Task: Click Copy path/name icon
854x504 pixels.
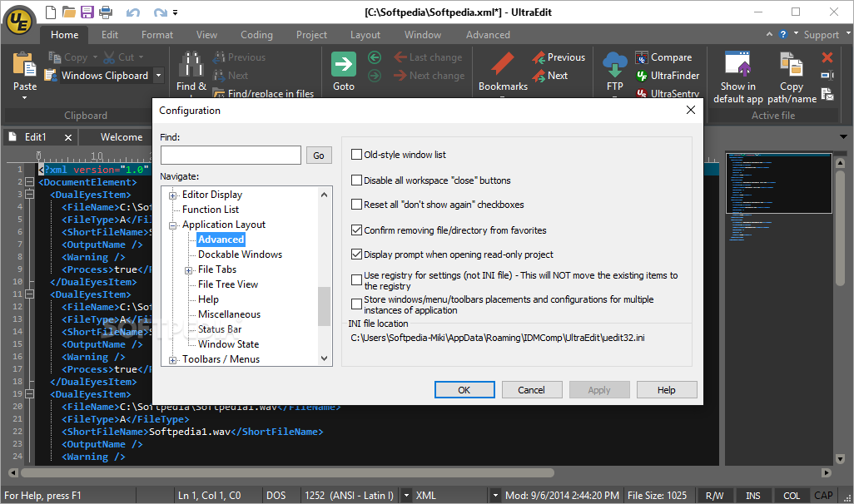Action: 792,64
